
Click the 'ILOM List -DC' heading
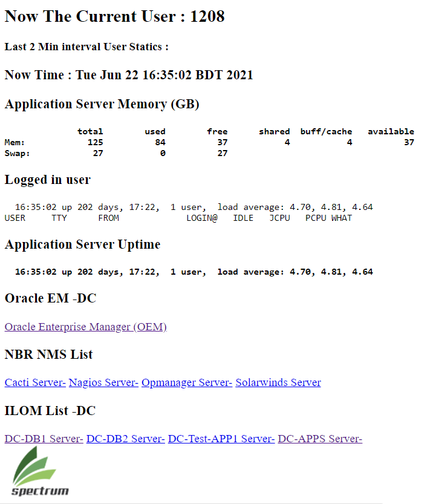pyautogui.click(x=50, y=411)
